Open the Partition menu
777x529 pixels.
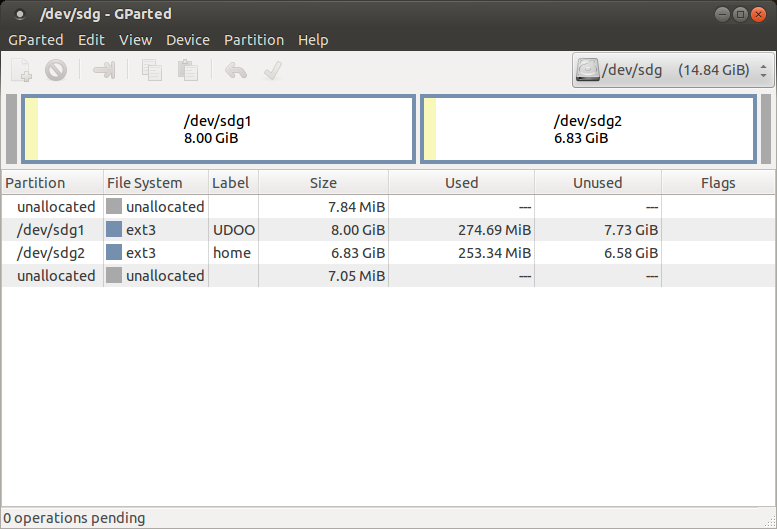(x=254, y=40)
